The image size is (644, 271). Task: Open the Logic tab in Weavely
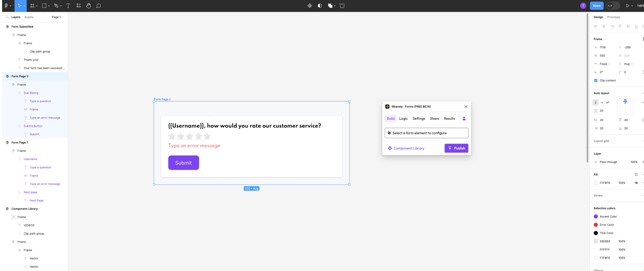(x=403, y=118)
